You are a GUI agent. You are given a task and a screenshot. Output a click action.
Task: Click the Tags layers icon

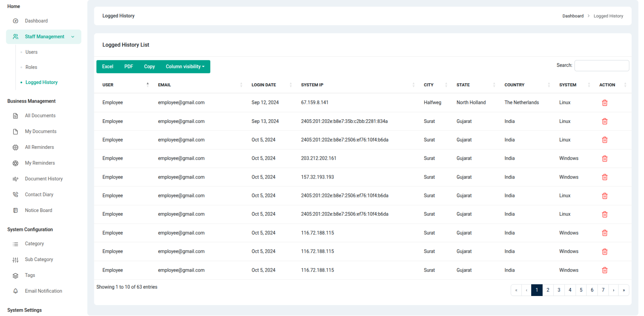tap(16, 276)
